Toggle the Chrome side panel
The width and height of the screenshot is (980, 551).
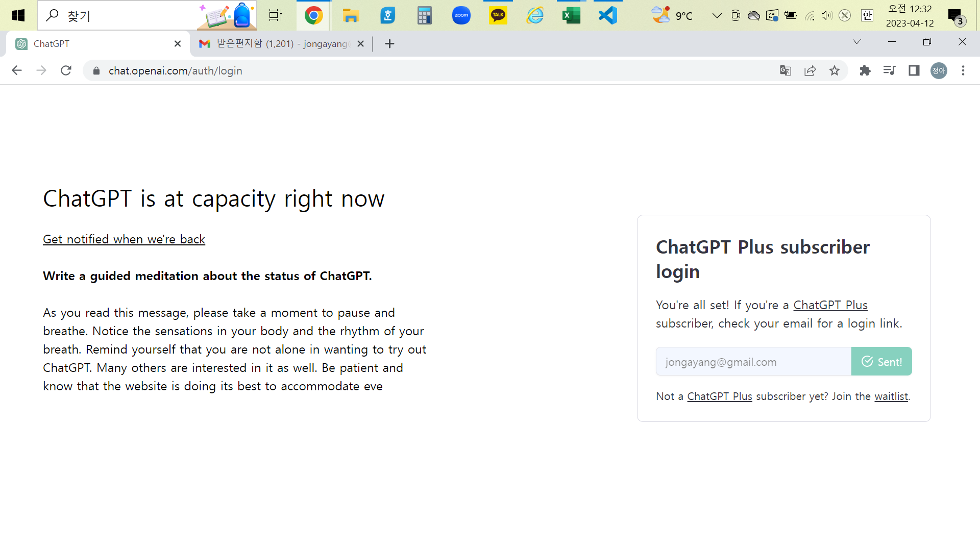click(x=914, y=70)
